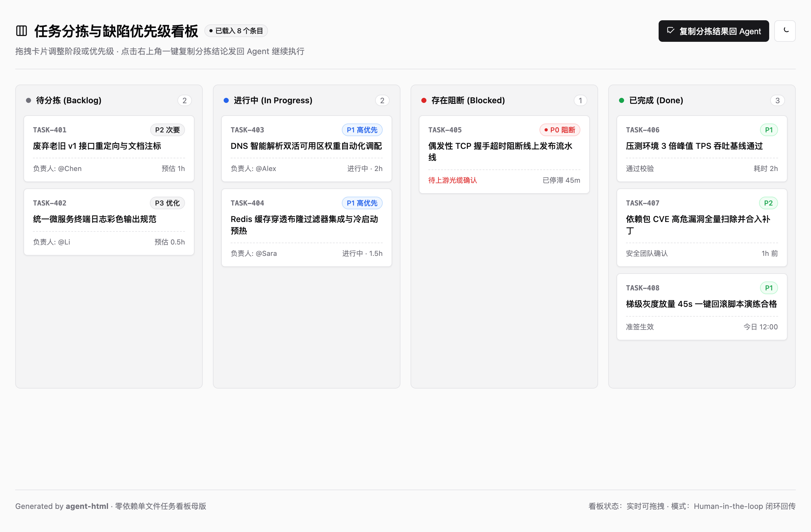Click the P1 高优先 tag on TASK-404
The height and width of the screenshot is (532, 811).
click(362, 203)
